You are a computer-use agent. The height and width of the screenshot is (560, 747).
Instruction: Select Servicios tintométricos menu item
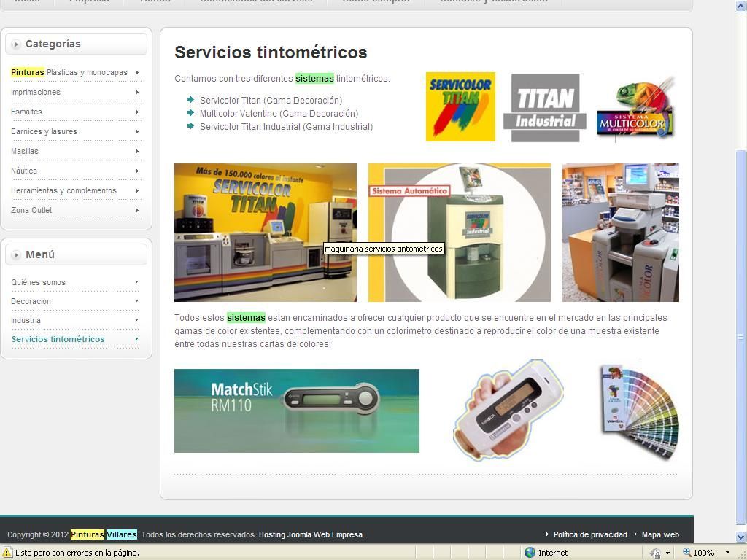(58, 339)
